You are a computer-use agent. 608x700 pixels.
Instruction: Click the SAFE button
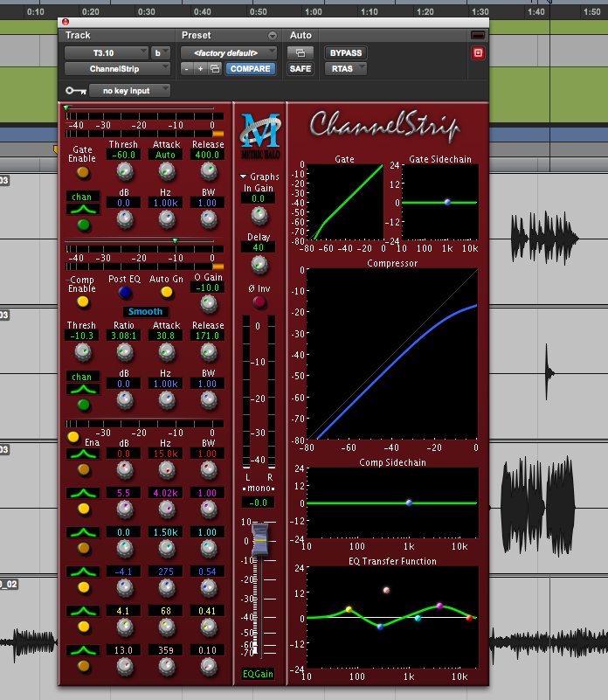pyautogui.click(x=301, y=69)
